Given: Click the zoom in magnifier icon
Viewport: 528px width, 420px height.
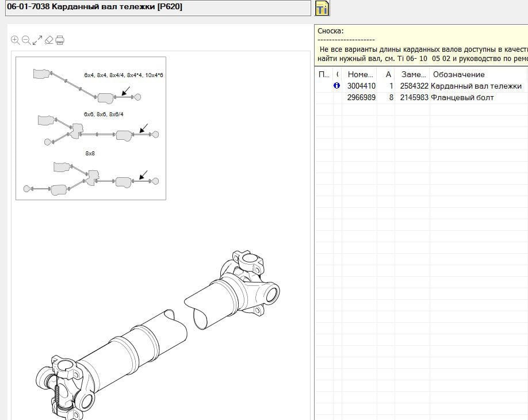Looking at the screenshot, I should [16, 40].
